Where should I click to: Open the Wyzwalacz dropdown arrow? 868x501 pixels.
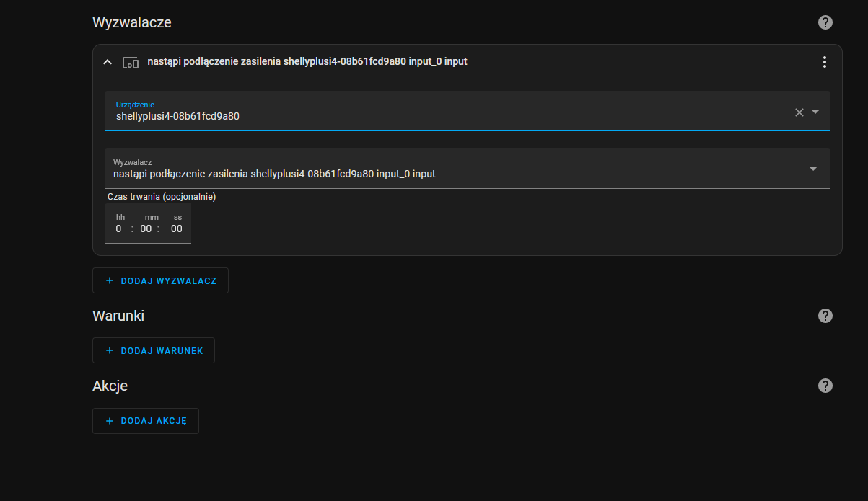[813, 169]
